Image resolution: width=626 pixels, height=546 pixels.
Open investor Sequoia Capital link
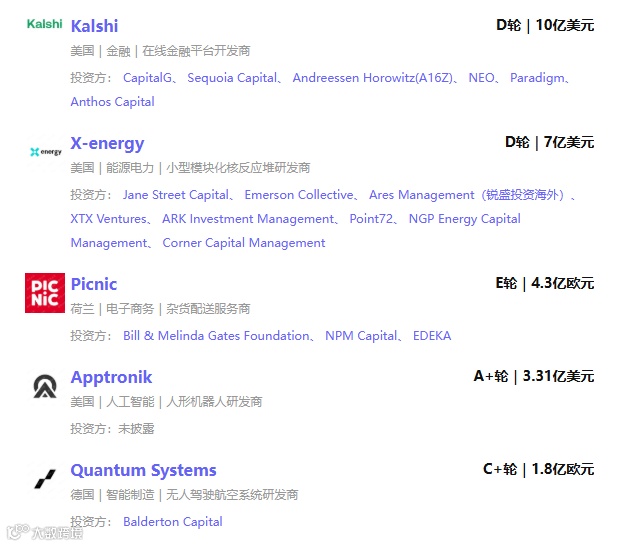(232, 78)
